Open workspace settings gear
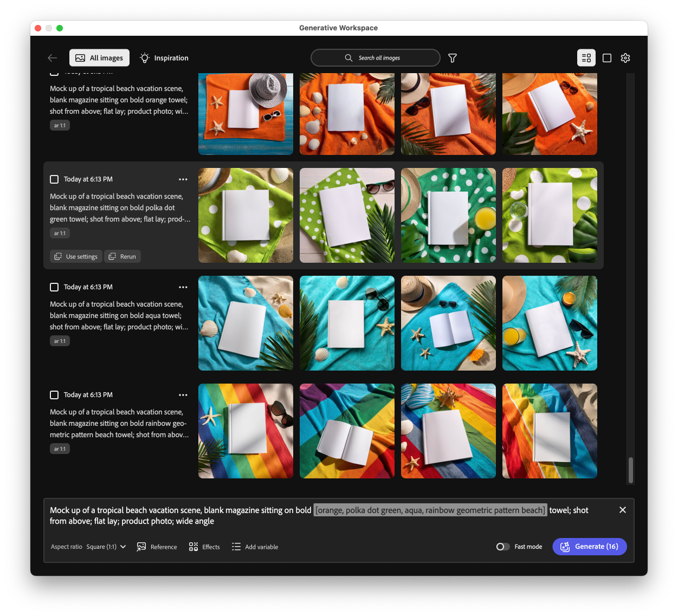Screen dimensions: 678x616 (625, 57)
